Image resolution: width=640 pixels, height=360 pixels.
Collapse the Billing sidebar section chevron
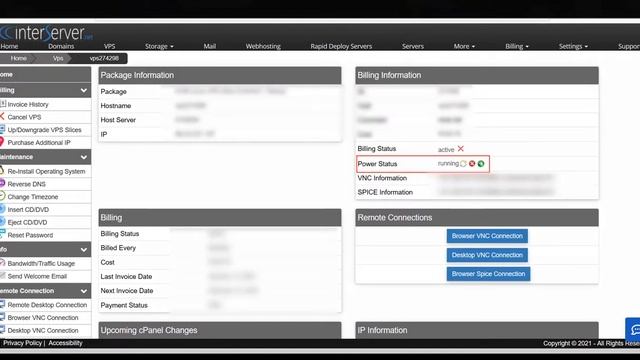pos(84,90)
